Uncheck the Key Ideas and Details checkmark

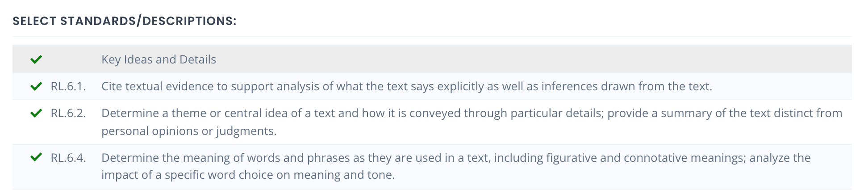point(36,59)
